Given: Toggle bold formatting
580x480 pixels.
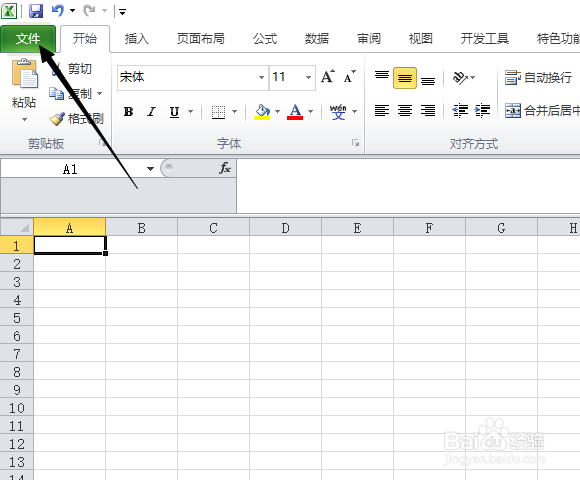Looking at the screenshot, I should [x=128, y=112].
